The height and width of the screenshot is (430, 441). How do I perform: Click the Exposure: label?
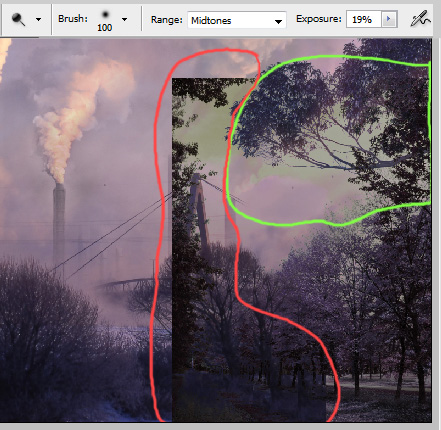point(319,19)
